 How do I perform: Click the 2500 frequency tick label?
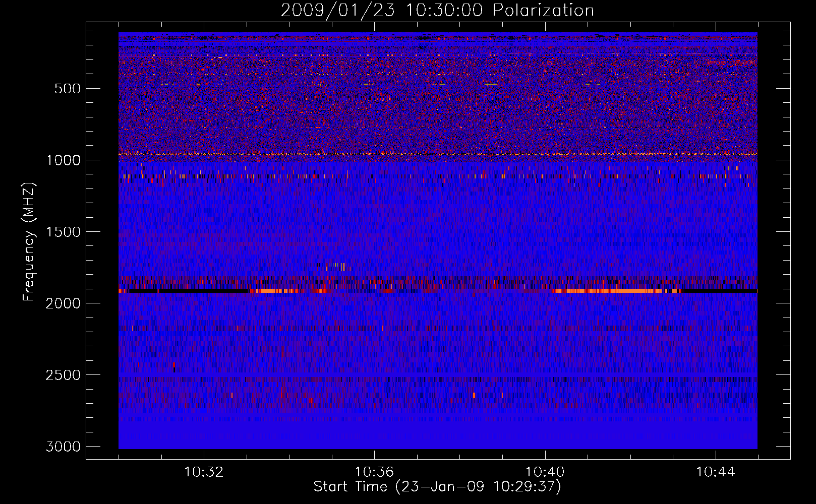[63, 375]
